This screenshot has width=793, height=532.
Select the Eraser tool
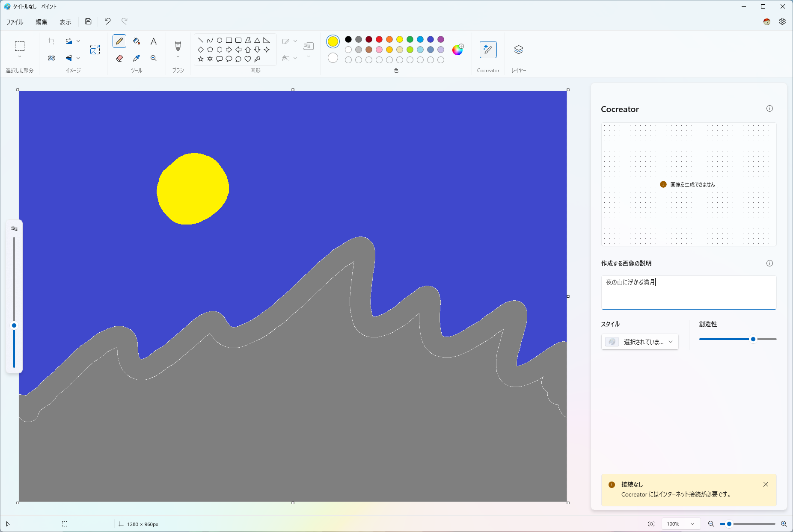(119, 58)
